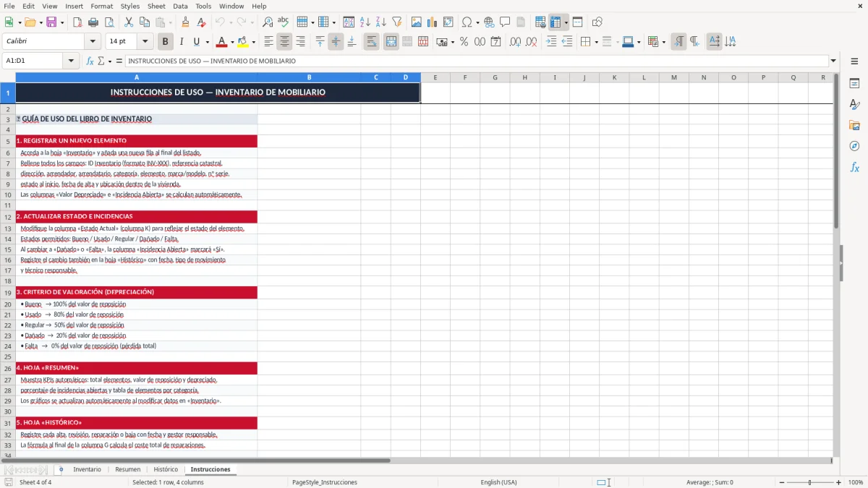Expand Name Box dropdown

pyautogui.click(x=72, y=61)
